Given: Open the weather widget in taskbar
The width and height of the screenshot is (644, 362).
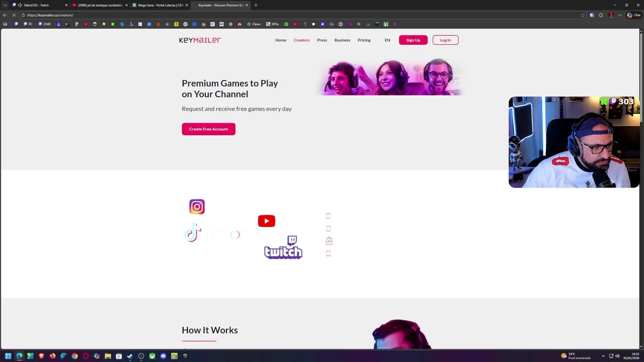Looking at the screenshot, I should 576,356.
